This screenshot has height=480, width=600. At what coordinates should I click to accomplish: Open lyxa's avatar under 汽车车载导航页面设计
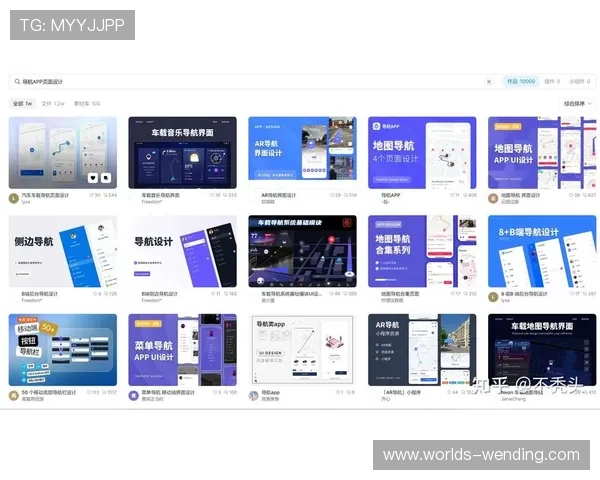tap(14, 198)
